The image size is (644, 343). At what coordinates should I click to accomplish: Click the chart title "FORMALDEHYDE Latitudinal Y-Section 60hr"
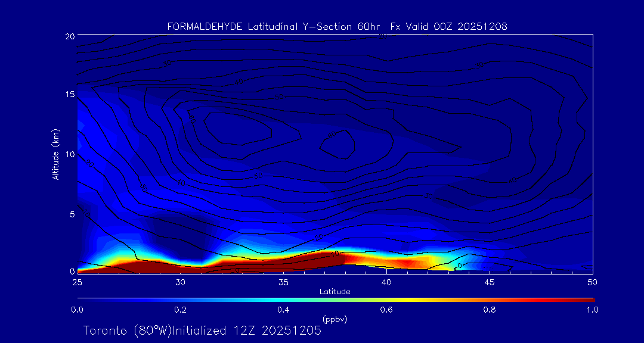pyautogui.click(x=274, y=27)
